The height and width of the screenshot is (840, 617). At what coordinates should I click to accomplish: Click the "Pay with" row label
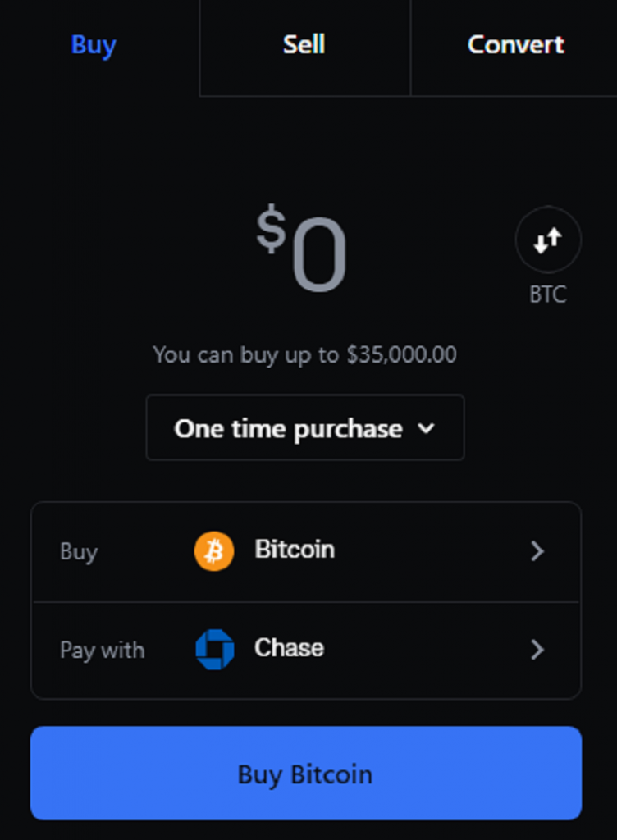(102, 651)
